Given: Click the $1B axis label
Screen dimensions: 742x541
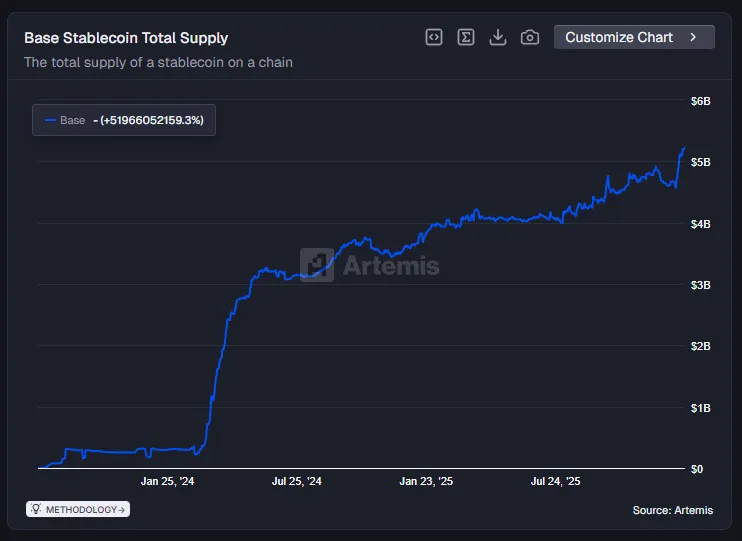Looking at the screenshot, I should coord(700,408).
